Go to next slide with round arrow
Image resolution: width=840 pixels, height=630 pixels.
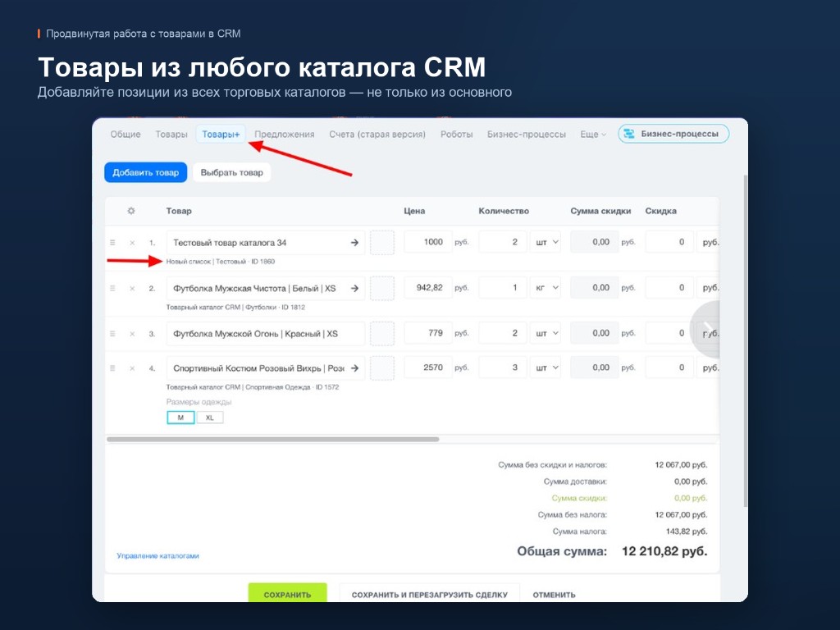(x=706, y=330)
